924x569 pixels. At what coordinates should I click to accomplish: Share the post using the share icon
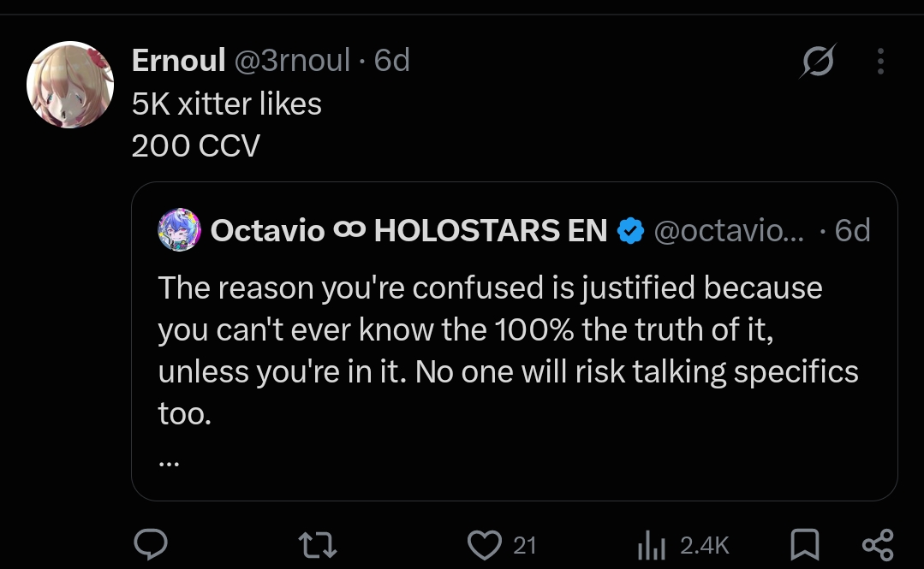click(878, 545)
